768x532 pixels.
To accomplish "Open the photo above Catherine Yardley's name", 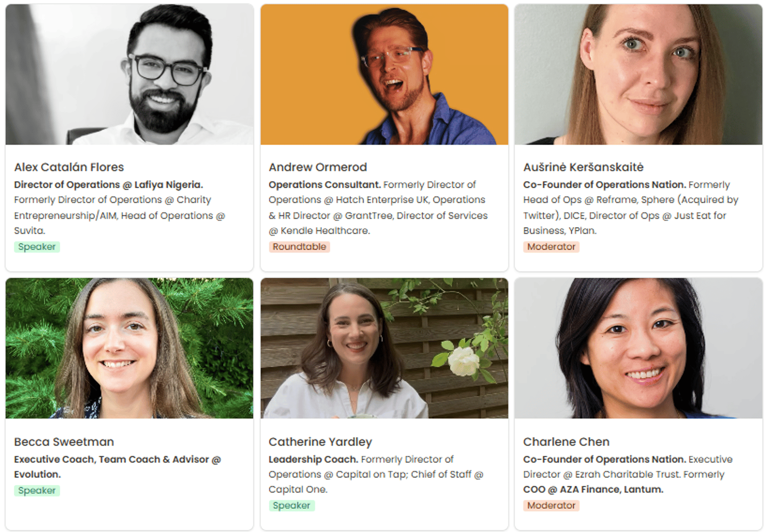I will pos(384,348).
